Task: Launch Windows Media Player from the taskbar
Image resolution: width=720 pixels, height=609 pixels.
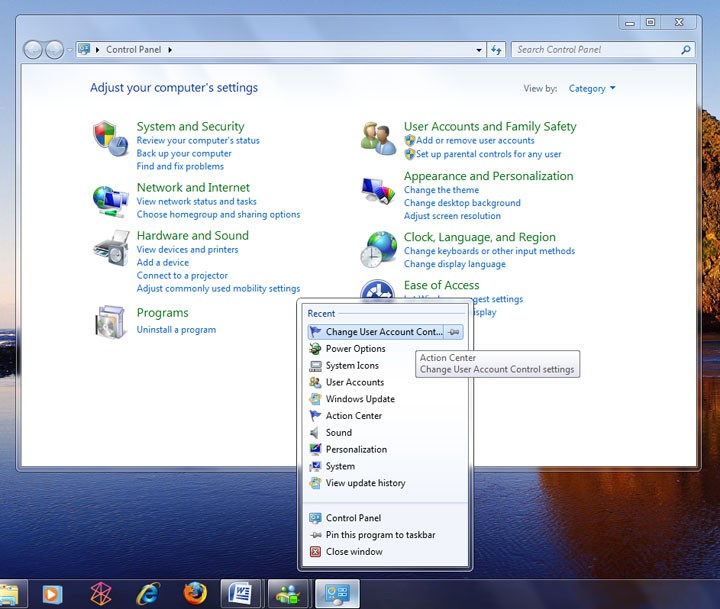Action: click(x=51, y=594)
